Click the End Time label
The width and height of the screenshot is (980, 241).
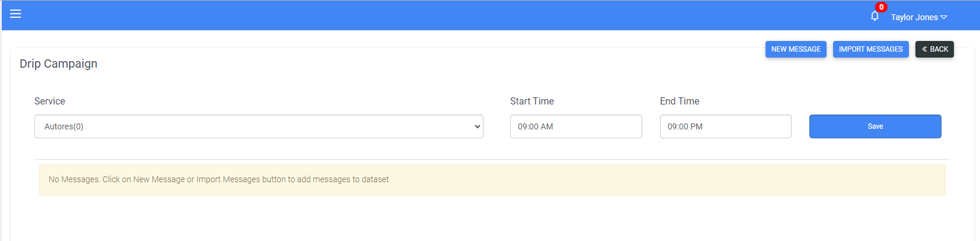click(x=680, y=101)
